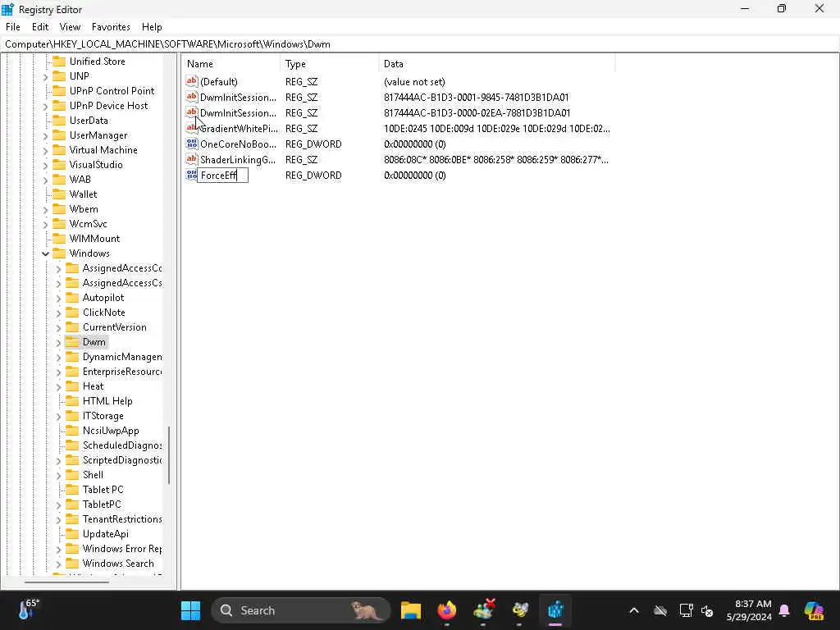Click the tree pane vertical scrollbar
The height and width of the screenshot is (630, 840).
click(x=169, y=455)
